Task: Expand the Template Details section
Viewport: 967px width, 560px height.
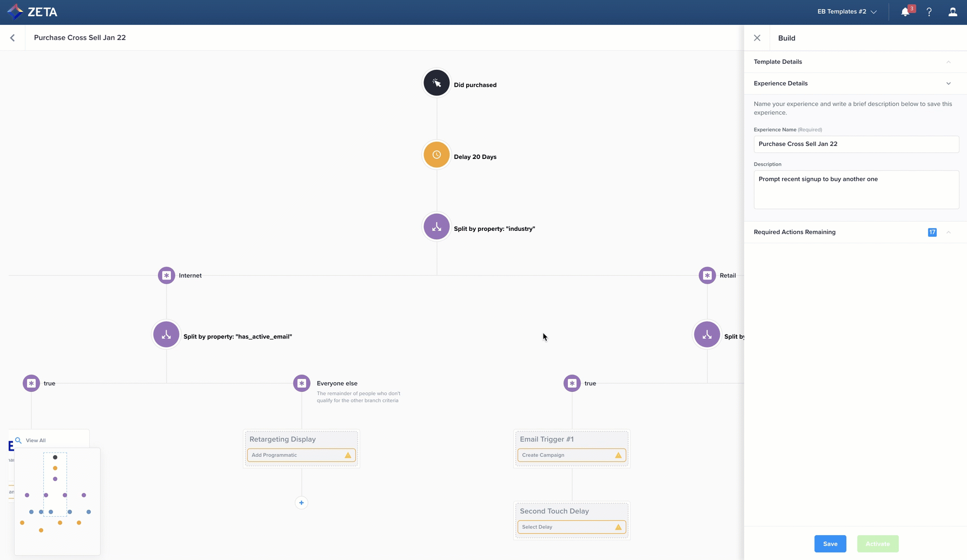Action: point(948,62)
